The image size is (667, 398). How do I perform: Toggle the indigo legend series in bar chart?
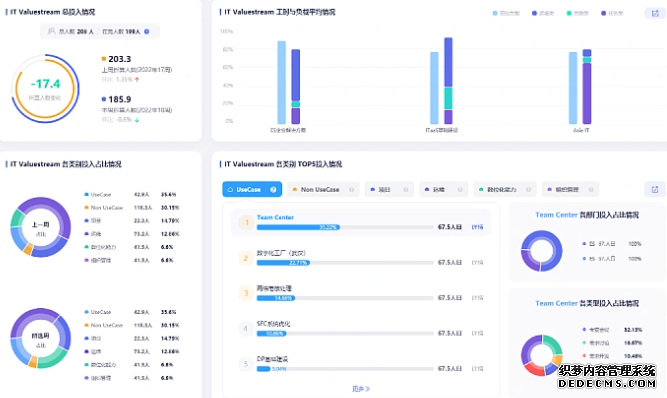pos(543,14)
